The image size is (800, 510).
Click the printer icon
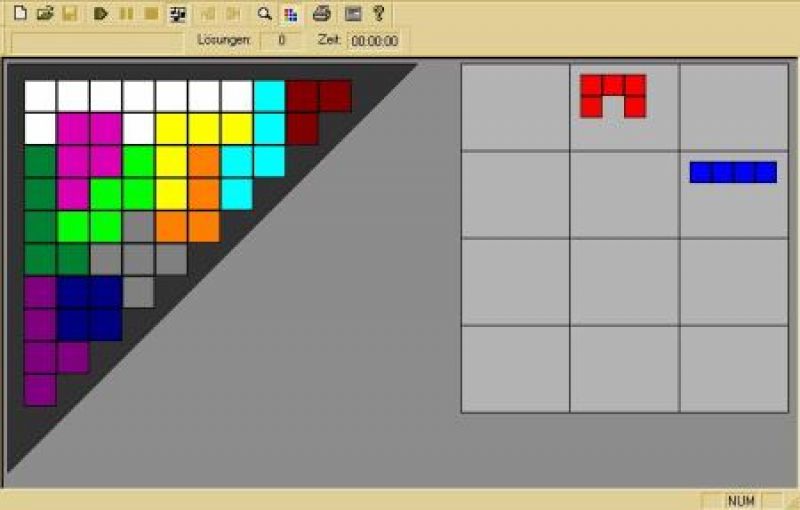(x=322, y=14)
